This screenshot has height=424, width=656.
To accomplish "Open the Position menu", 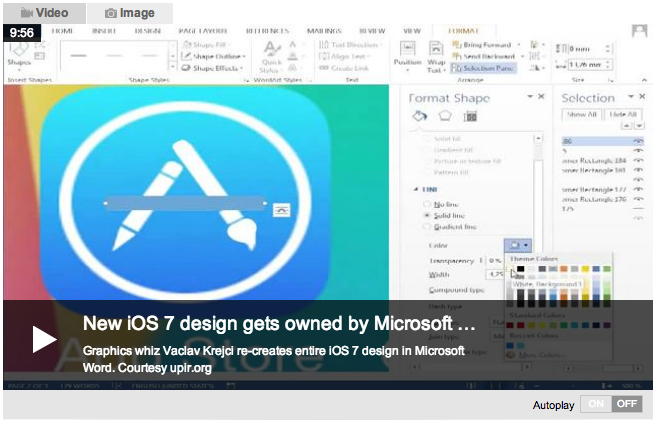I will [x=407, y=56].
